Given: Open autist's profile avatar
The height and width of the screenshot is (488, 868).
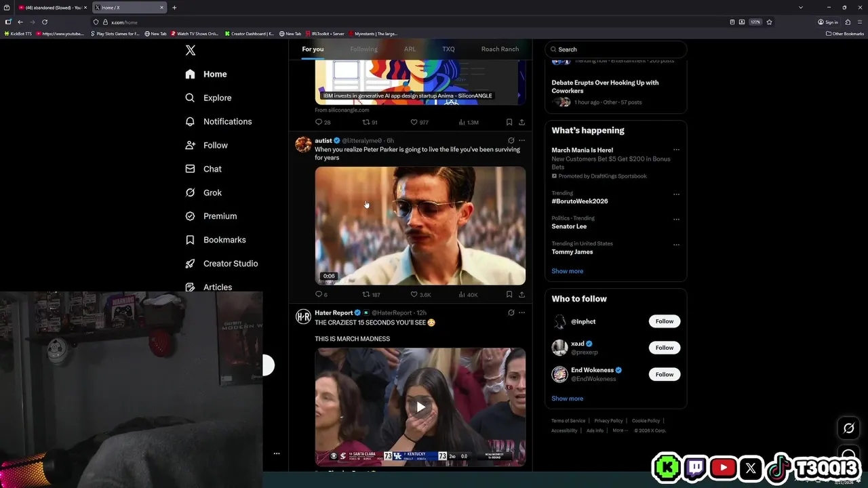Looking at the screenshot, I should point(303,144).
